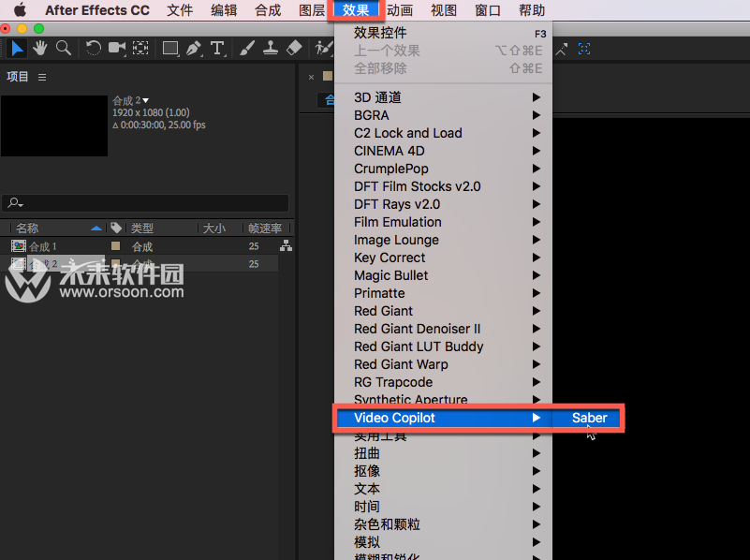The width and height of the screenshot is (750, 560).
Task: Expand the 文本 submenu
Action: click(x=444, y=489)
